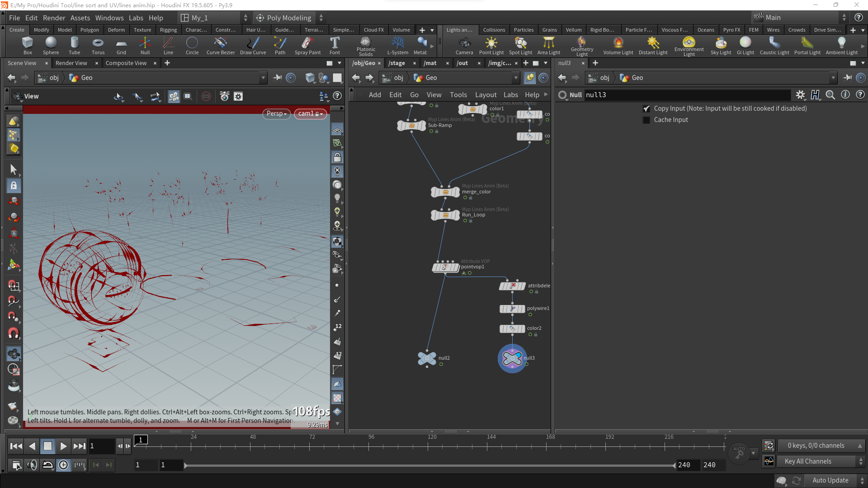868x488 pixels.
Task: Add an Environment Light from the shelf
Action: [689, 47]
